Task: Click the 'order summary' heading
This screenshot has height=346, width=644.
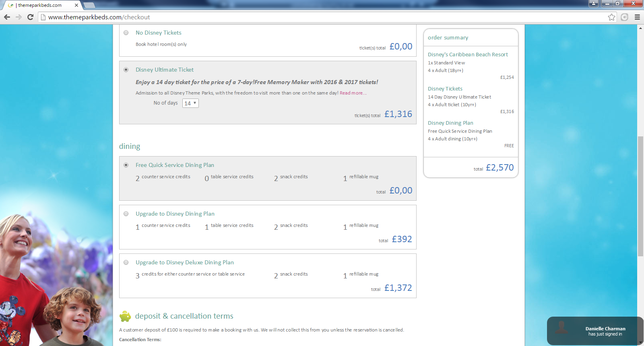Action: (448, 37)
